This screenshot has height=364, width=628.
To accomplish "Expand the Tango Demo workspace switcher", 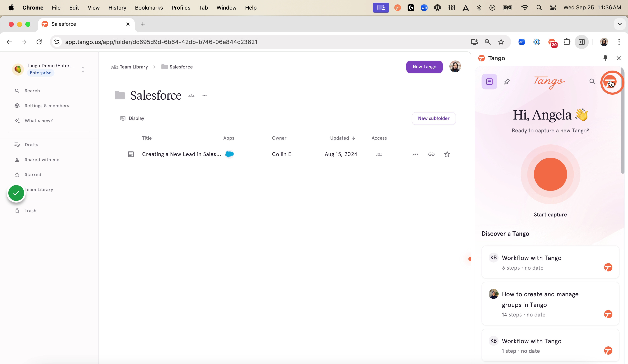I will click(x=83, y=70).
